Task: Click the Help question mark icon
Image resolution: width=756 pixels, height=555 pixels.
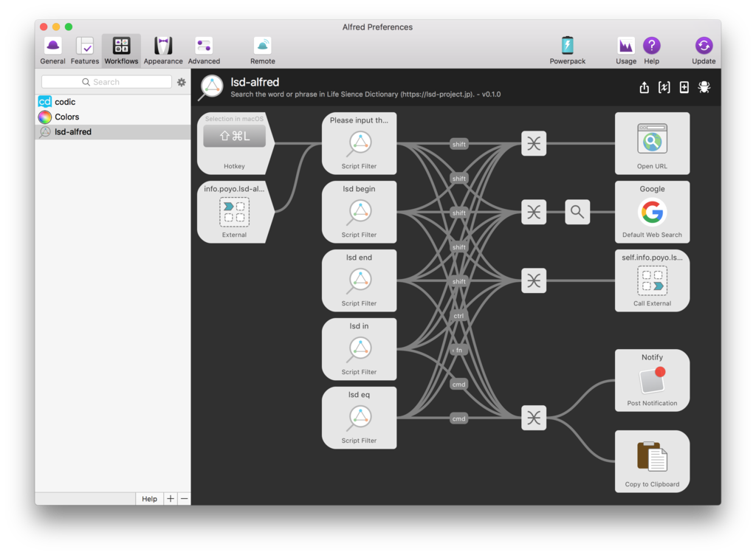Action: 651,50
